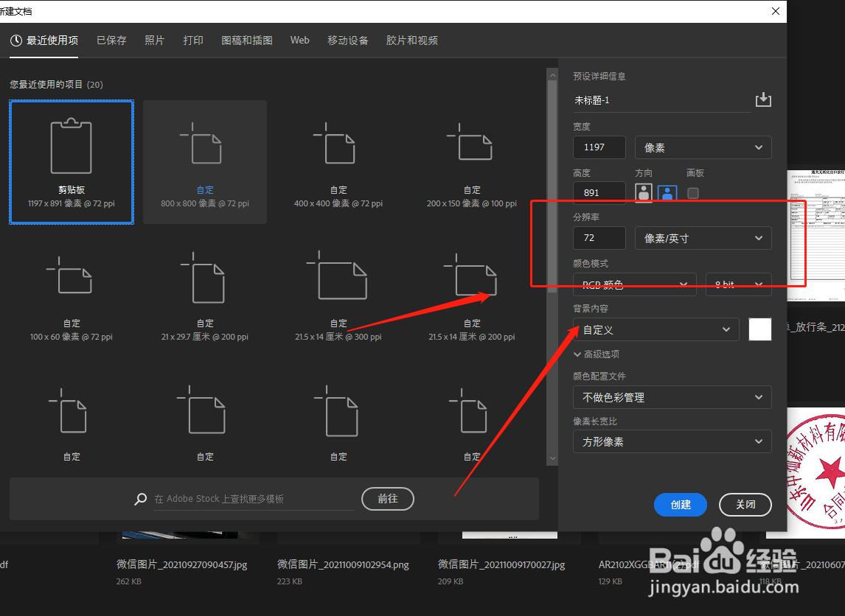Select the Clipboard preset 1197 x 891
Screen dimensions: 845x616
click(x=71, y=161)
